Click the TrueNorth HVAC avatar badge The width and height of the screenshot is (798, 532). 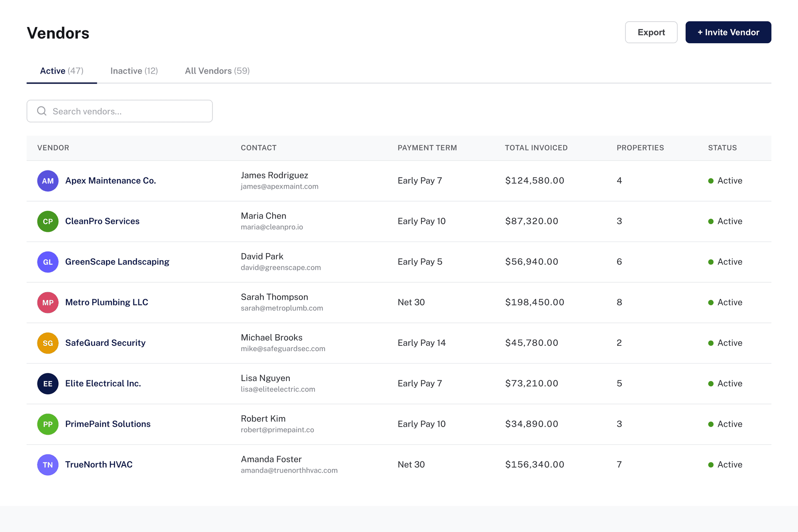[x=48, y=465]
